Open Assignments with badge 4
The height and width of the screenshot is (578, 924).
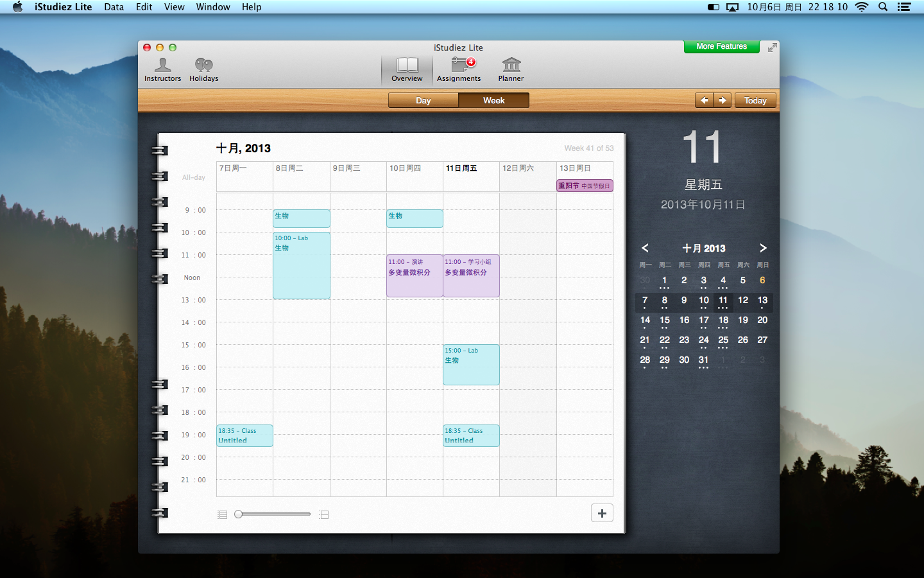(459, 70)
